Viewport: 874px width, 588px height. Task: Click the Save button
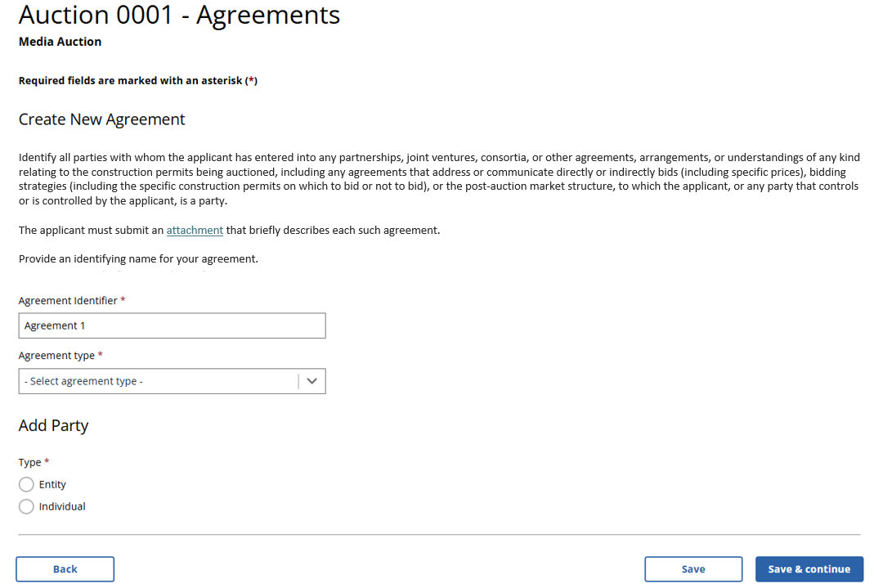tap(692, 569)
